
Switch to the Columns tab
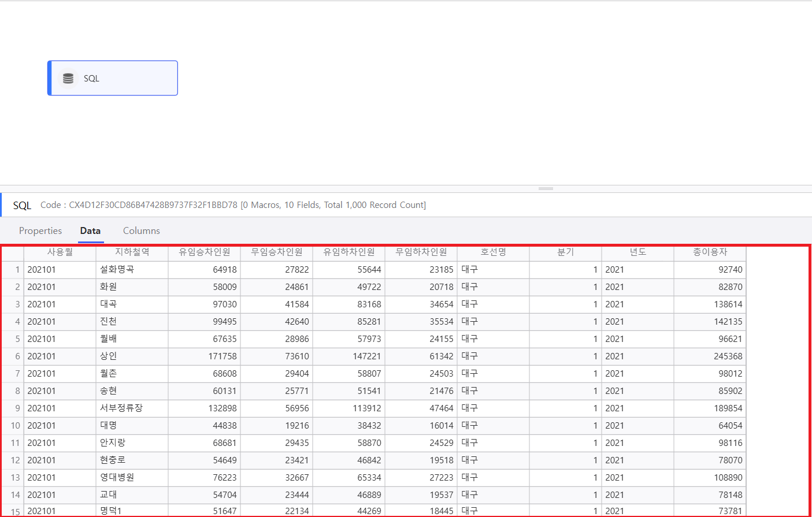pyautogui.click(x=142, y=230)
